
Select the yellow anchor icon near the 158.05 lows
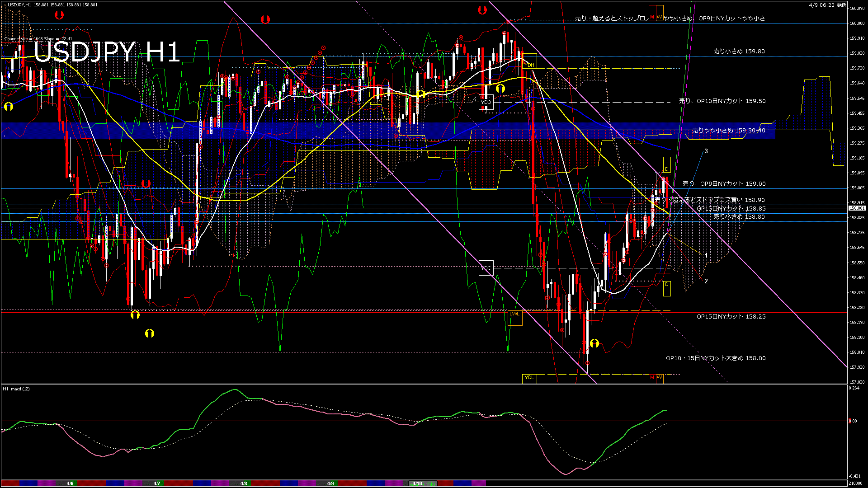594,343
